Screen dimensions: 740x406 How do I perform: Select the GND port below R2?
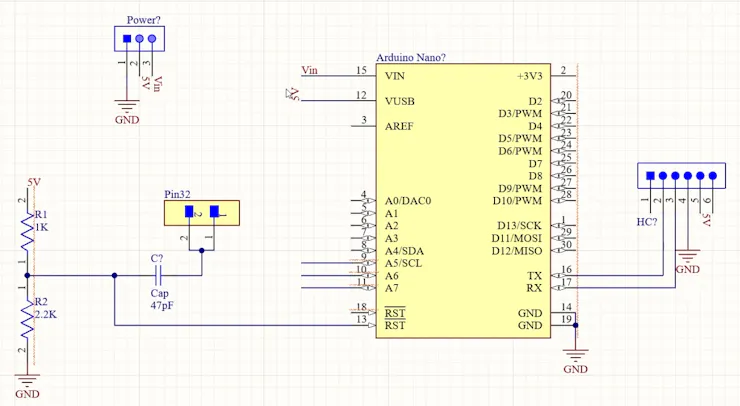[27, 387]
